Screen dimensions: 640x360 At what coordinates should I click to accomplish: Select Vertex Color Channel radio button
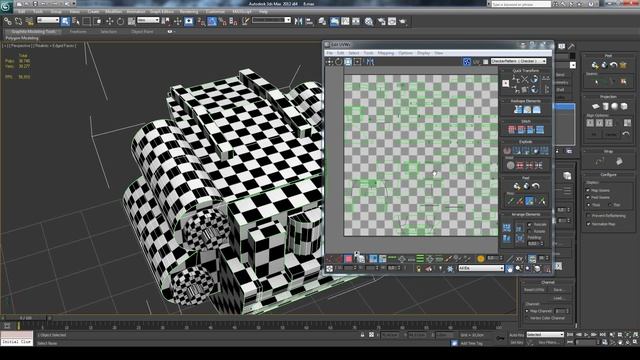point(527,318)
